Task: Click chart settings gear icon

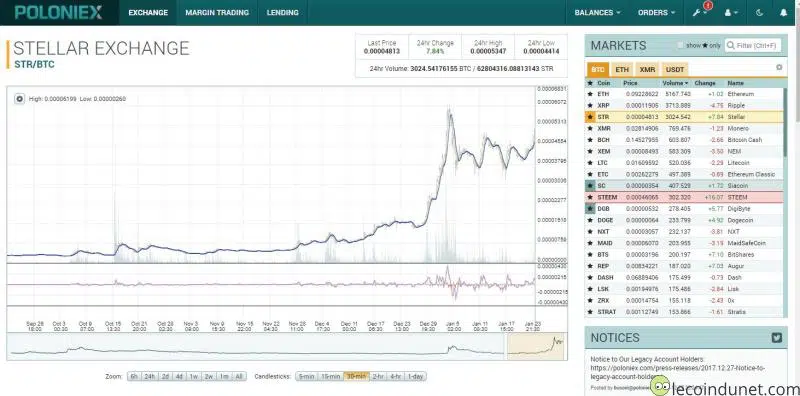Action: pos(19,99)
